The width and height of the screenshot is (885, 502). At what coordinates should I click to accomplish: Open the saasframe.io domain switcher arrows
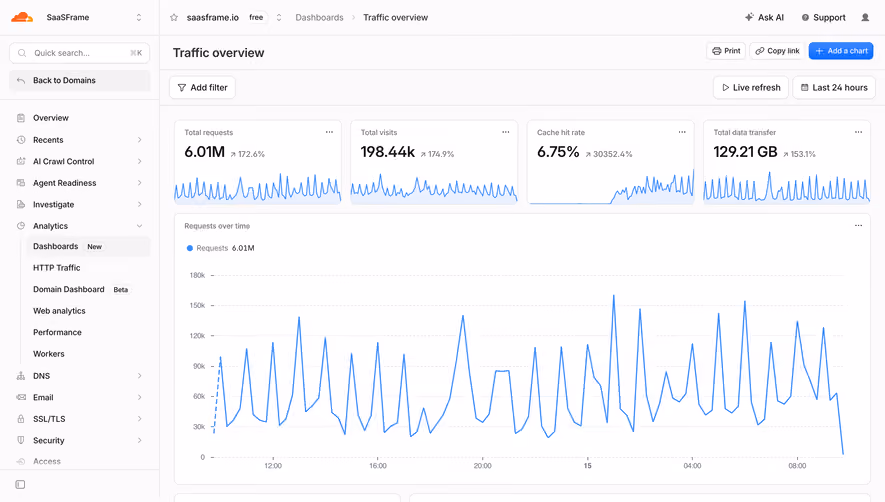(x=279, y=18)
